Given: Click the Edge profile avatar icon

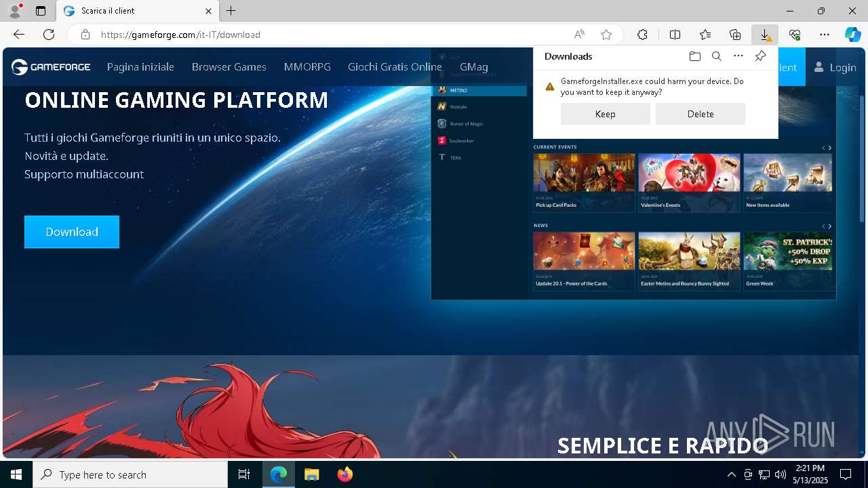Looking at the screenshot, I should pyautogui.click(x=14, y=11).
